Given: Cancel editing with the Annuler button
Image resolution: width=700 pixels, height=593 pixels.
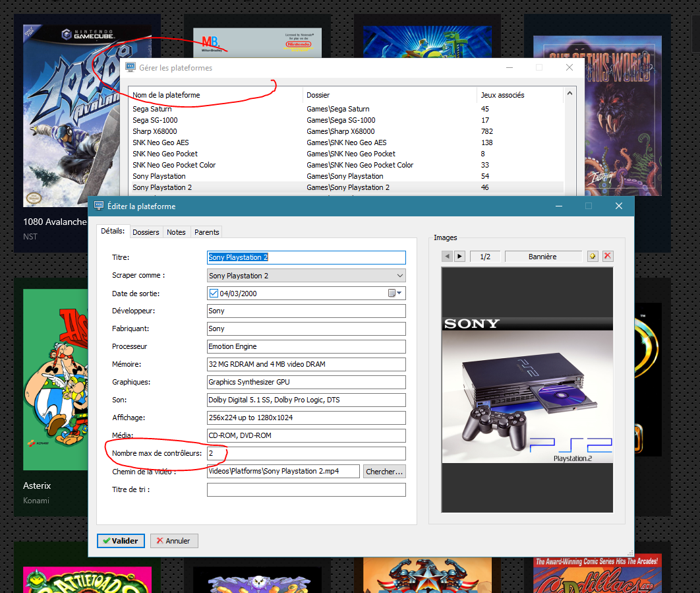Looking at the screenshot, I should tap(174, 541).
